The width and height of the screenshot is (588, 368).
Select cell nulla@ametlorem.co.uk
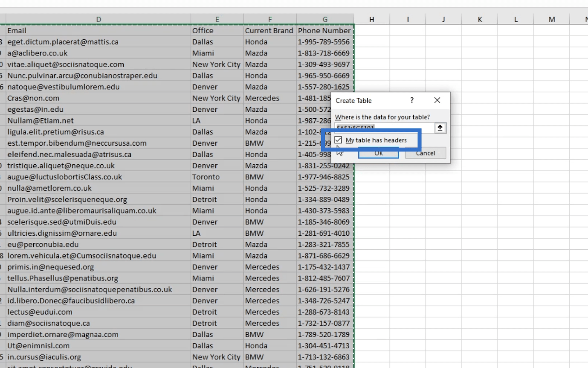(x=98, y=188)
